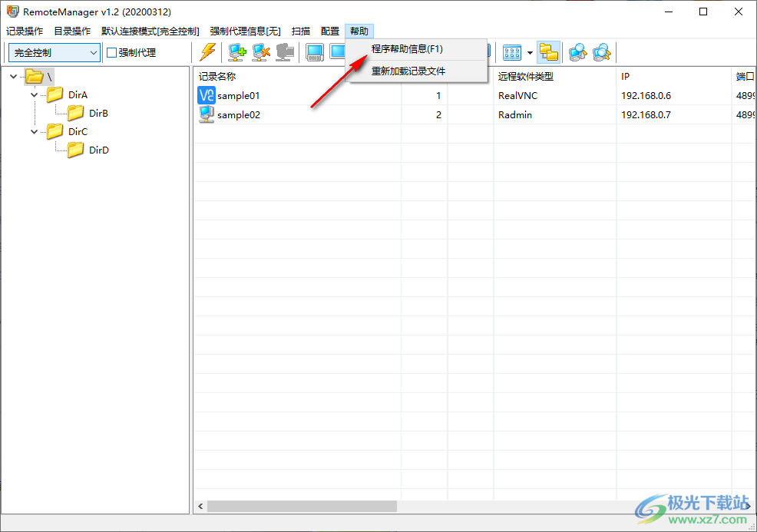Click the Radmin computer icon of sample02
757x532 pixels.
[207, 114]
